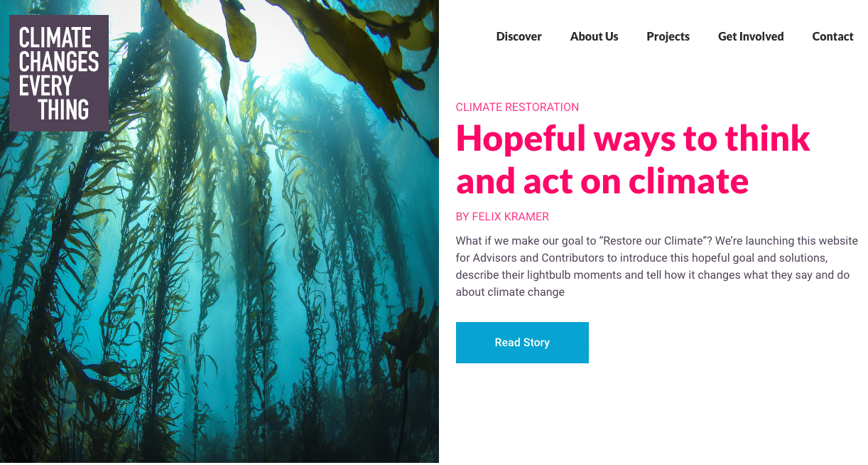The width and height of the screenshot is (868, 465).
Task: Open the Discover menu item
Action: coord(519,37)
